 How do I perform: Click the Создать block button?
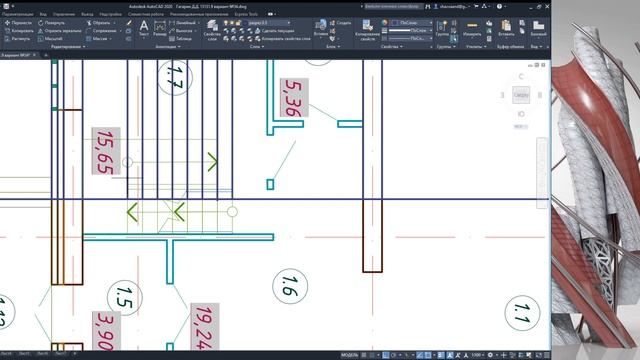(x=340, y=23)
